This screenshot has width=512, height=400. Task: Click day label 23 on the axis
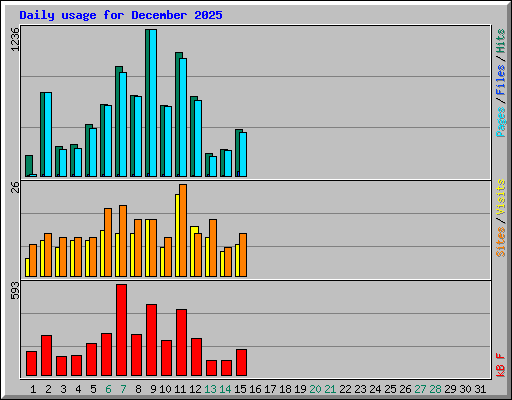[x=360, y=389]
